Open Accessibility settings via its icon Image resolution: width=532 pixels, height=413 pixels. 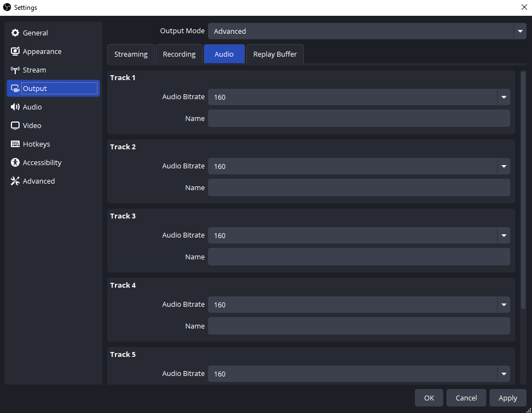click(15, 163)
